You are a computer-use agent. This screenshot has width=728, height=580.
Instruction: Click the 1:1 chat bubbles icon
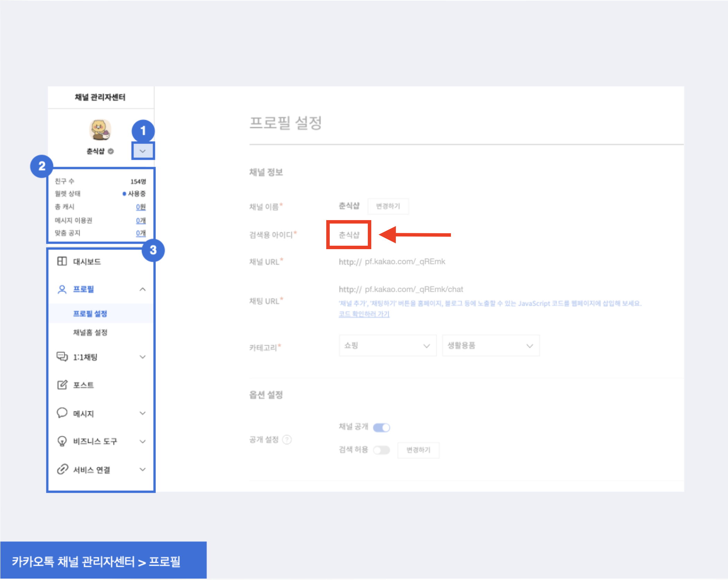62,356
